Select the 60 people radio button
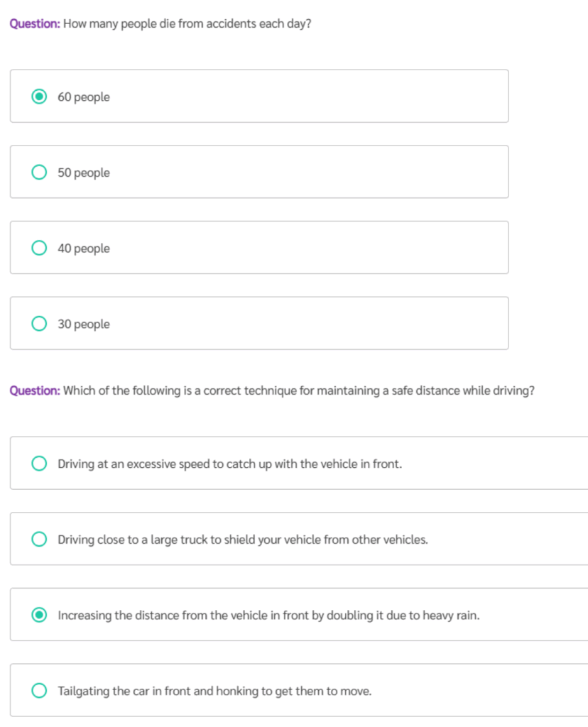 click(40, 97)
